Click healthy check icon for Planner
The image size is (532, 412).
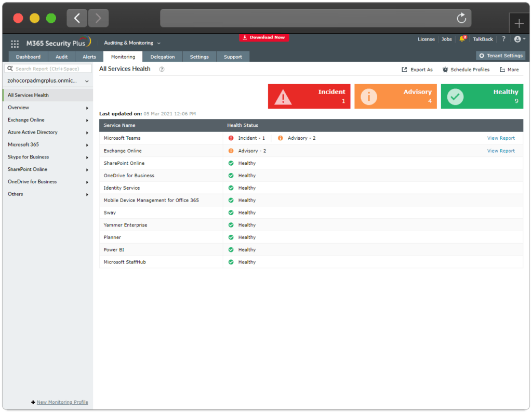point(231,237)
